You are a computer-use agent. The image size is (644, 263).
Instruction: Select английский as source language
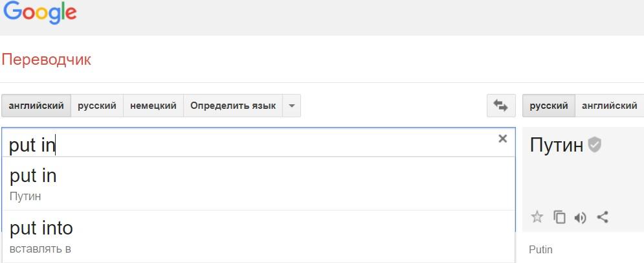tap(36, 106)
